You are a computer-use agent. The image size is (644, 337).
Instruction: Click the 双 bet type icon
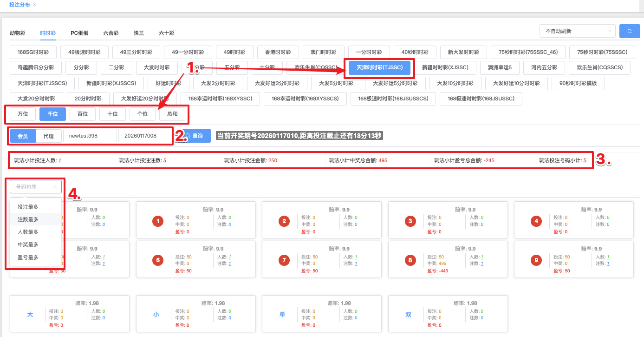(x=409, y=315)
